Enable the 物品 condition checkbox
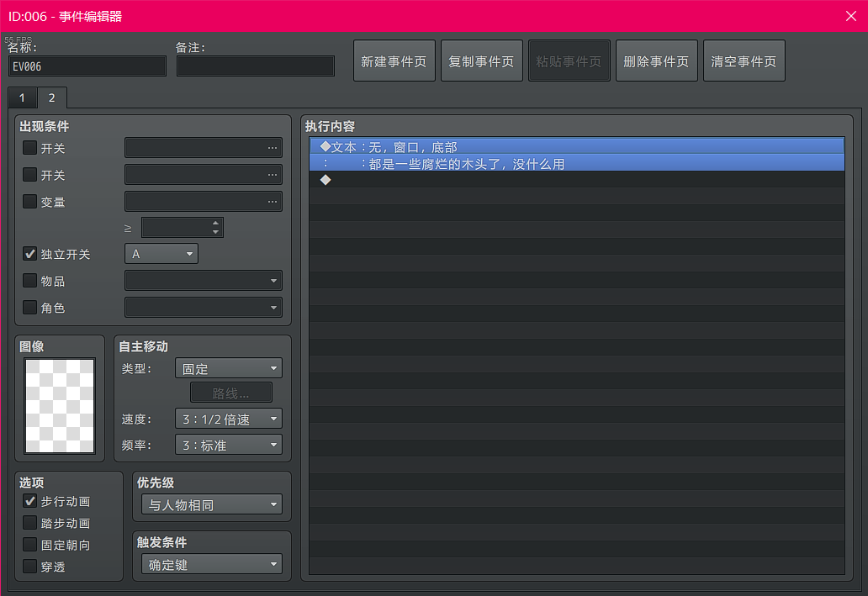868x596 pixels. tap(30, 281)
